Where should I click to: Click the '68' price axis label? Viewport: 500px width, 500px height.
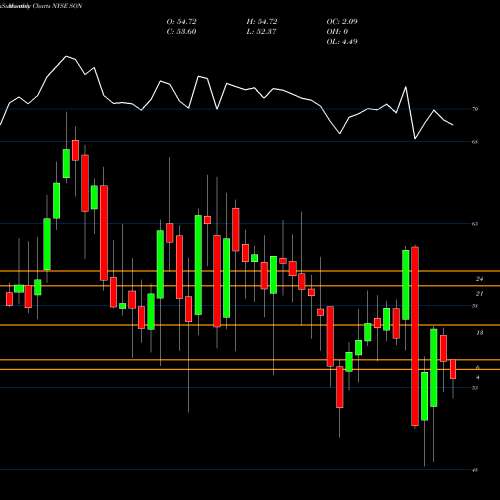point(475,142)
